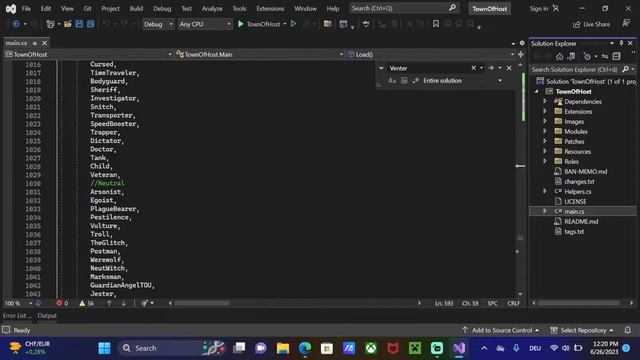640x360 pixels.
Task: Expand the Helpers.cs node
Action: pyautogui.click(x=545, y=191)
